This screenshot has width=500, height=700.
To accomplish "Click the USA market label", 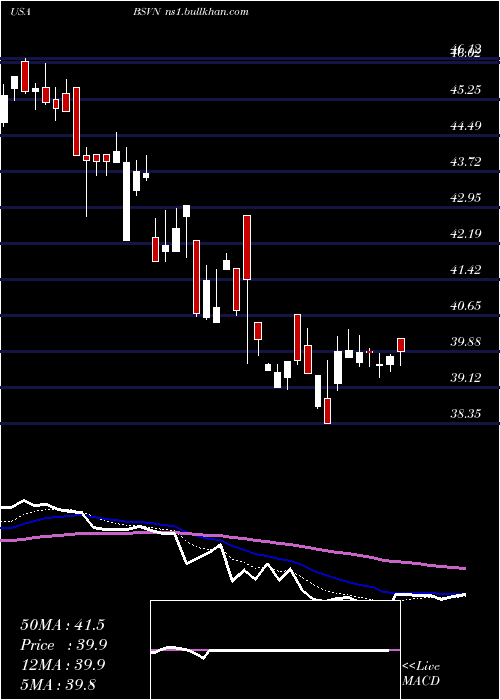I will [x=20, y=12].
